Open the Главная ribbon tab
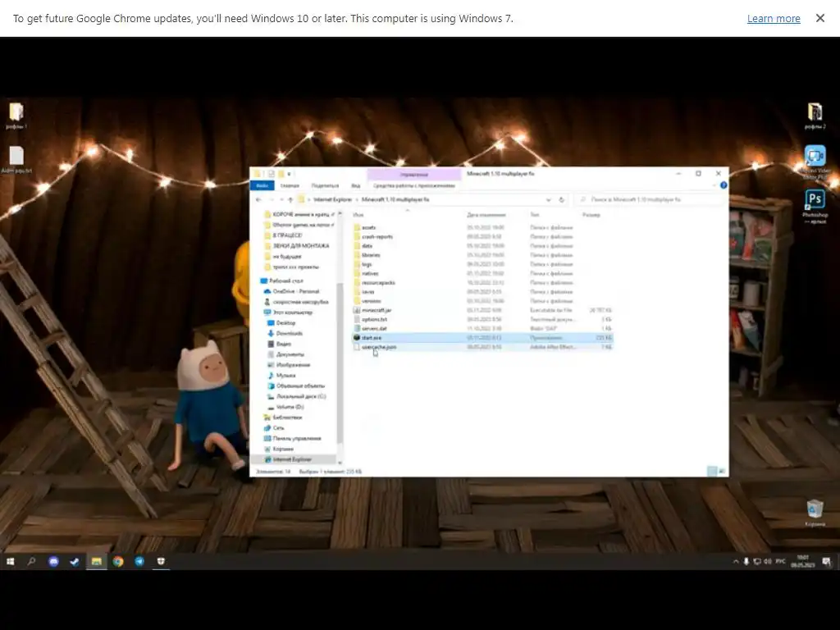 [290, 185]
